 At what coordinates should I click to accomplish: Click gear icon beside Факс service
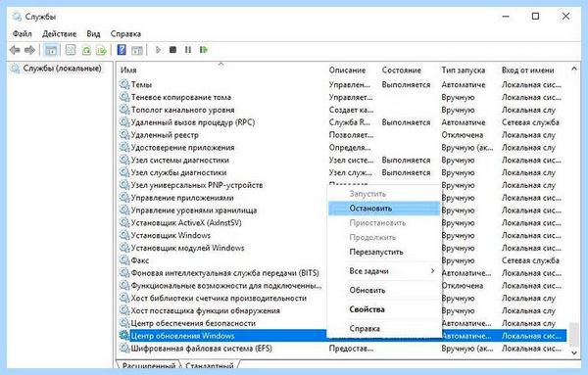click(x=124, y=260)
